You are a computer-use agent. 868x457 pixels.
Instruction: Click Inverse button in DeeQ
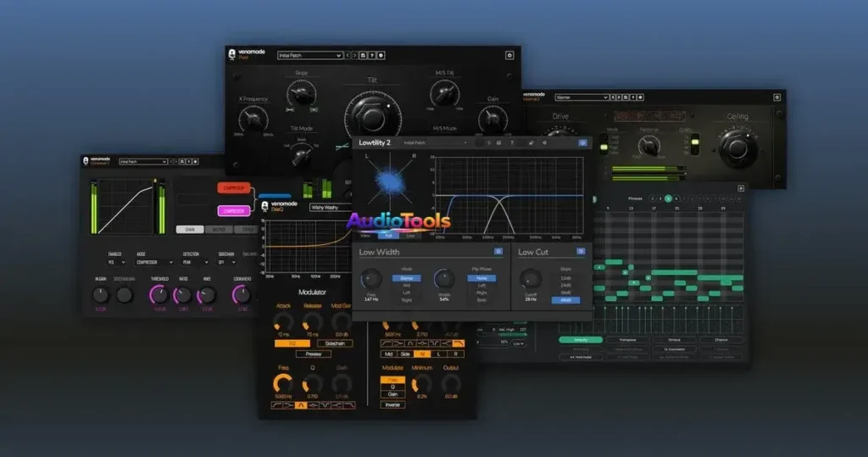(392, 404)
